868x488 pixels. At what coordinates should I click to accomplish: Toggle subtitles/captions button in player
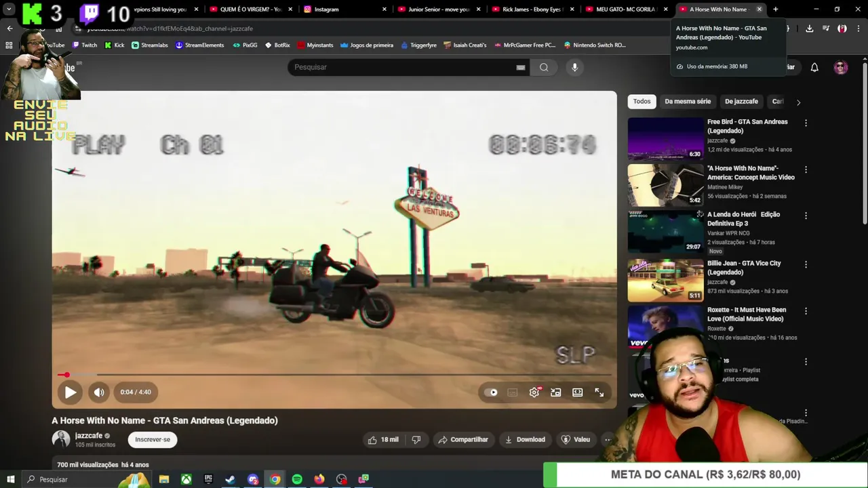(513, 392)
